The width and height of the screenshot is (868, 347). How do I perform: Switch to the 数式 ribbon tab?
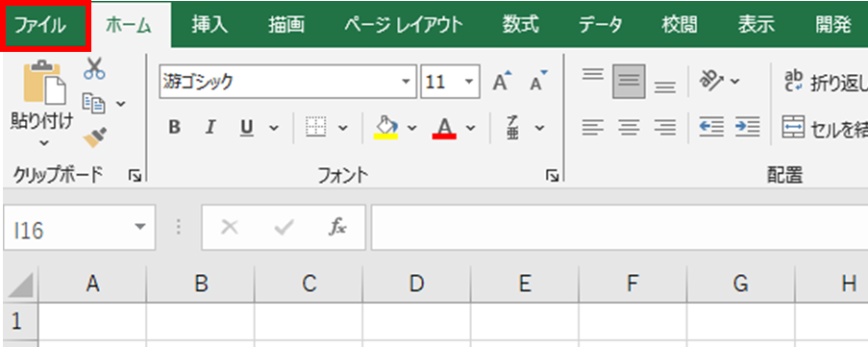pos(520,25)
